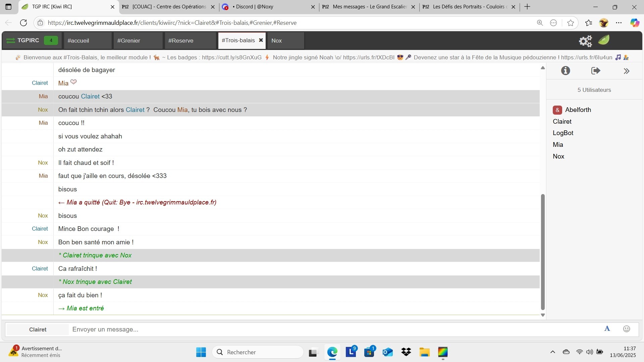This screenshot has width=644, height=362.
Task: Select Abelforth in user list
Action: click(578, 110)
